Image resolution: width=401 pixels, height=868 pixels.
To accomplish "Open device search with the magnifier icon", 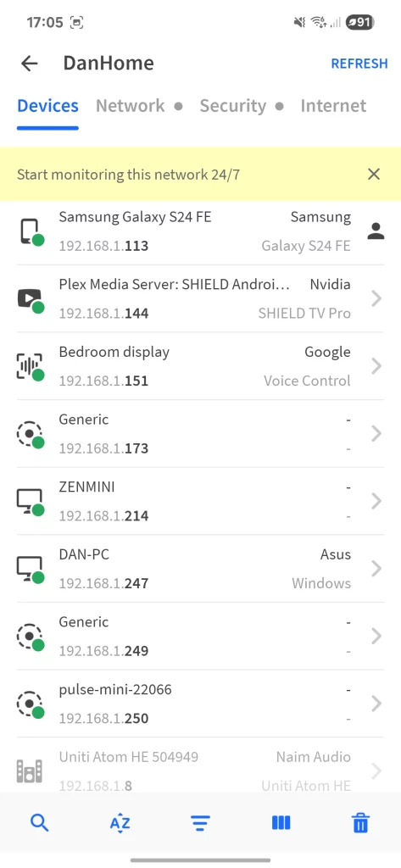I will pyautogui.click(x=39, y=823).
